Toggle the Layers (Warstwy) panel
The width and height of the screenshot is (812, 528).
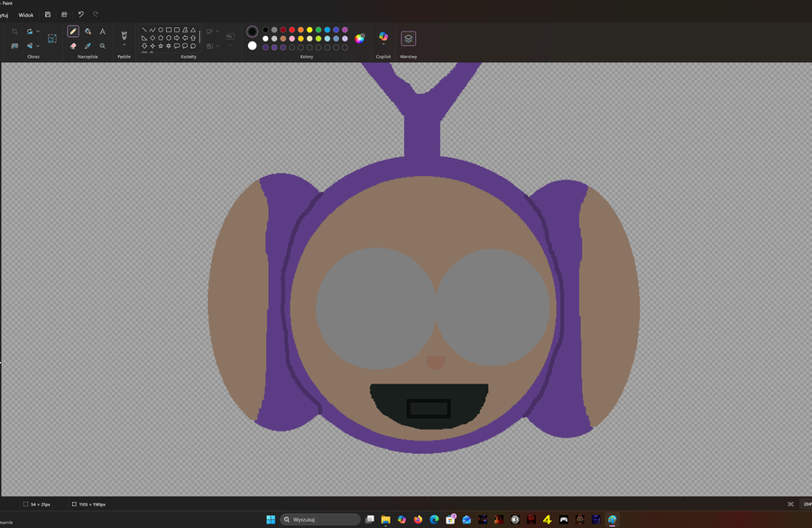tap(408, 38)
